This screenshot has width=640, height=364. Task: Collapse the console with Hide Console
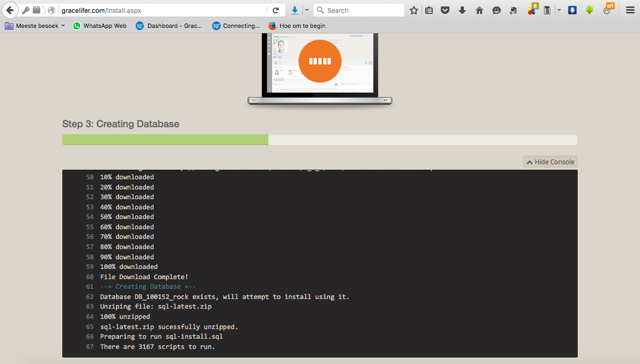point(550,161)
